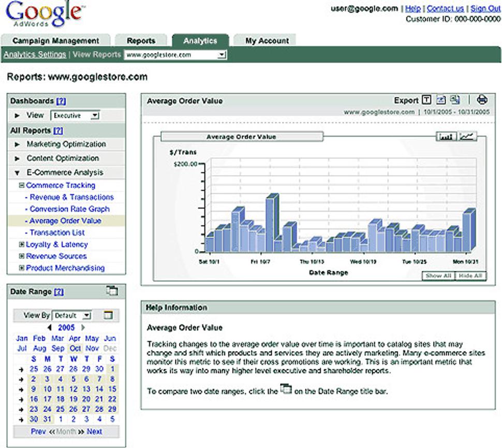Screen dimensions: 502x448
Task: Select Jan in month picker
Action: coord(22,338)
